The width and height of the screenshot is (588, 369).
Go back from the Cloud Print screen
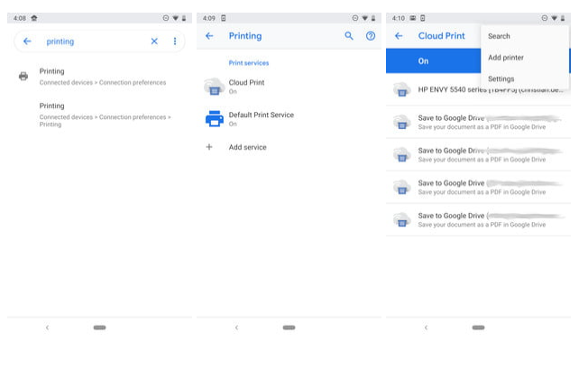point(399,36)
